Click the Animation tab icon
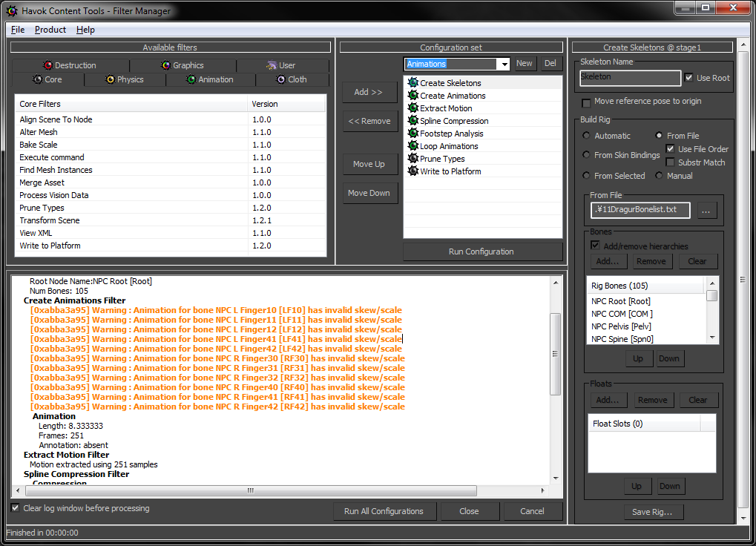The image size is (756, 546). pos(191,79)
